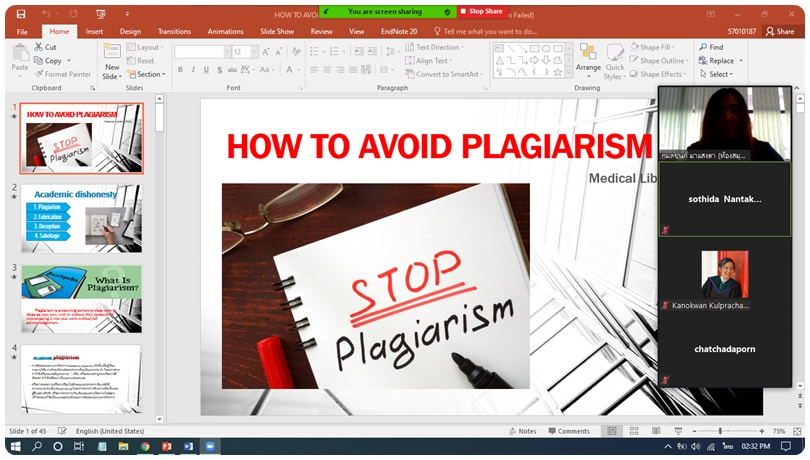Expand the Section dropdown
Screen dimensions: 810x460
(150, 74)
